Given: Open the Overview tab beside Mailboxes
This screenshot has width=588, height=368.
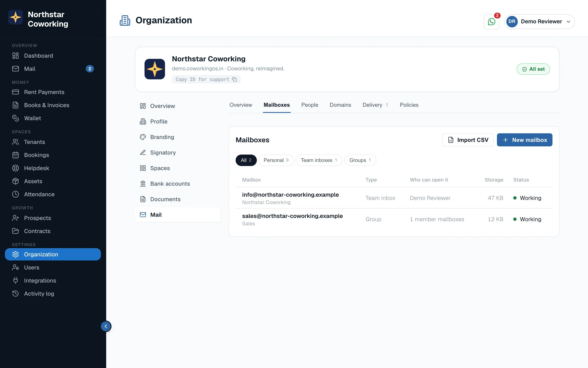Looking at the screenshot, I should [x=241, y=105].
